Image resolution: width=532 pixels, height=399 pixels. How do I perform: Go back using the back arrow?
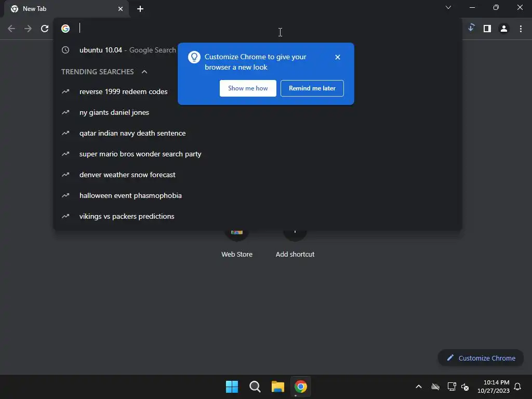(x=11, y=29)
